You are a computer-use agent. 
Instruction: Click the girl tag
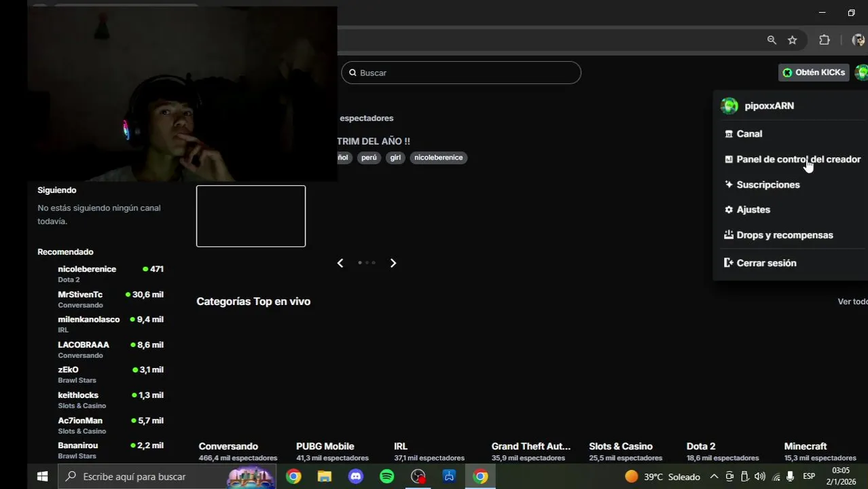[x=395, y=158]
